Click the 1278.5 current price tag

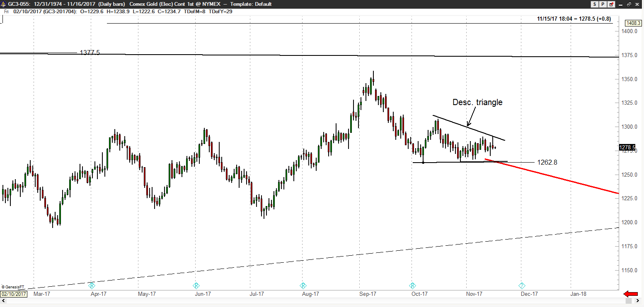pos(627,148)
